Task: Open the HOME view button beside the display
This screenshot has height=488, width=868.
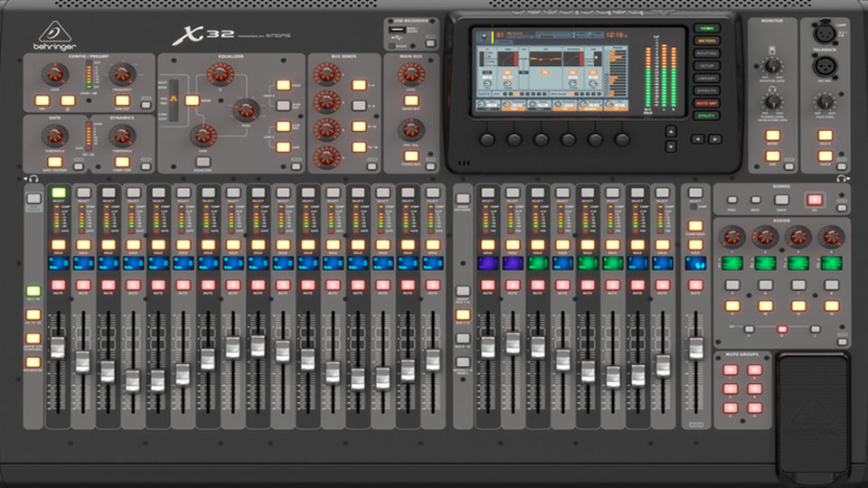Action: click(x=707, y=28)
